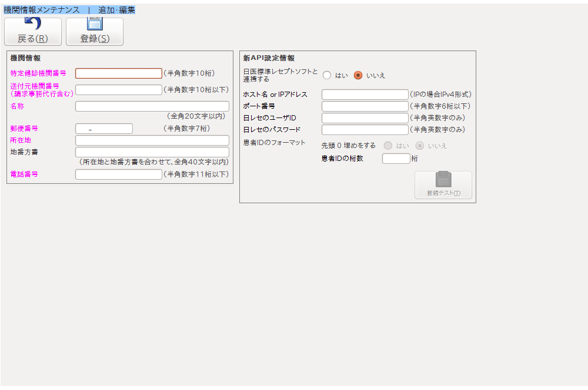
Task: Click the (半角英数字のみ) hint beside ユーザID
Action: [437, 118]
